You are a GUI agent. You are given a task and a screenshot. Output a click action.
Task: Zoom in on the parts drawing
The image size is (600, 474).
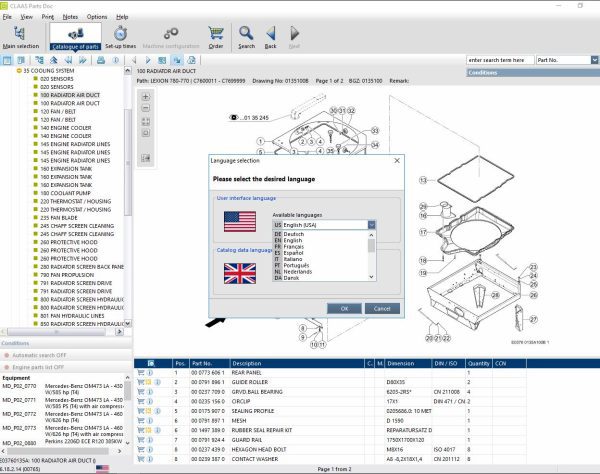click(146, 97)
